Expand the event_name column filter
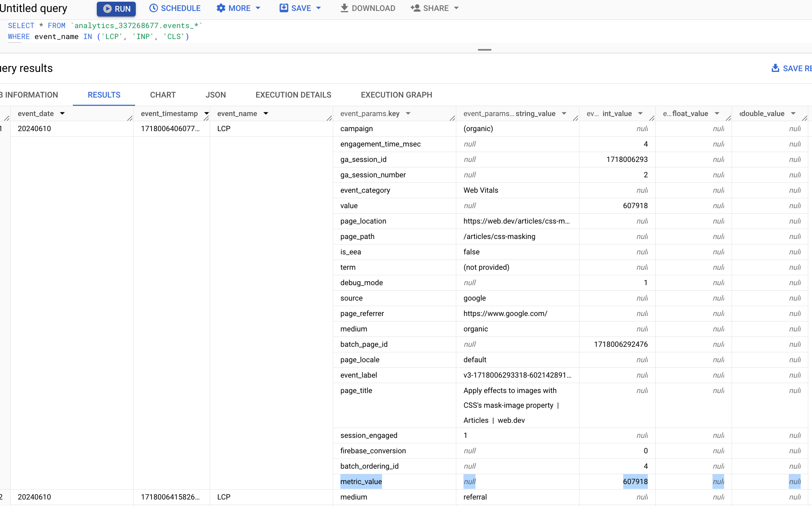 pyautogui.click(x=265, y=113)
